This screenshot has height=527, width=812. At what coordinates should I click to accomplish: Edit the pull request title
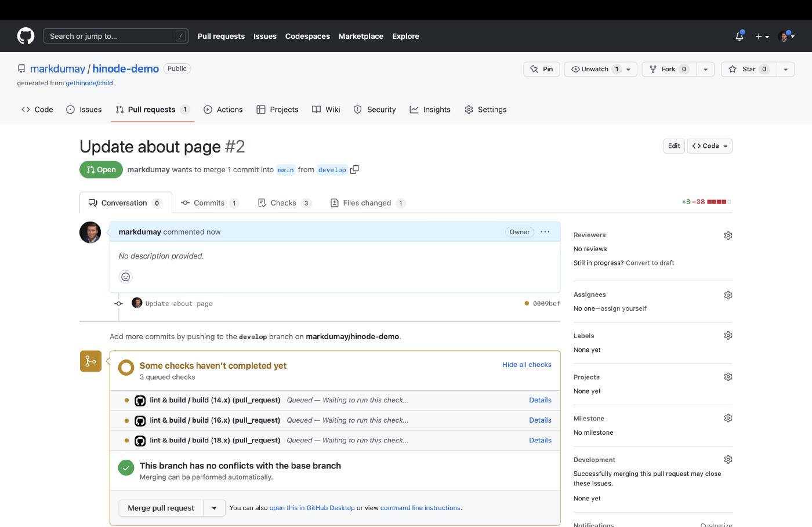click(x=674, y=146)
